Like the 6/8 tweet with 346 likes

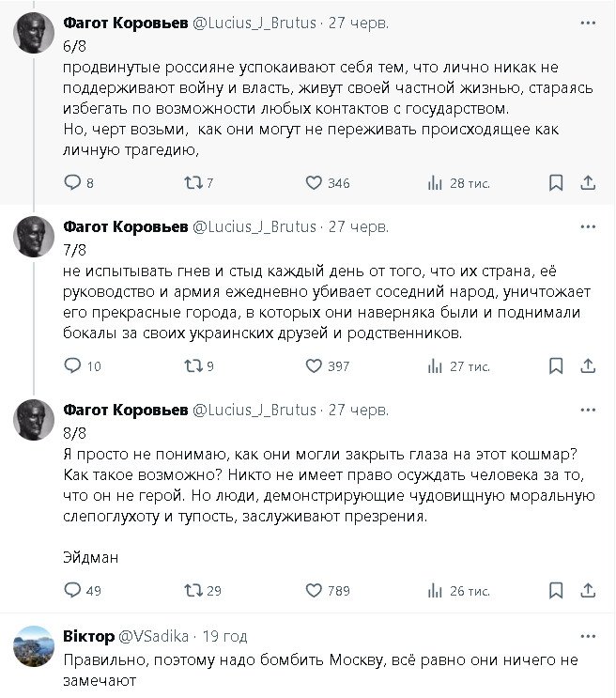[314, 183]
